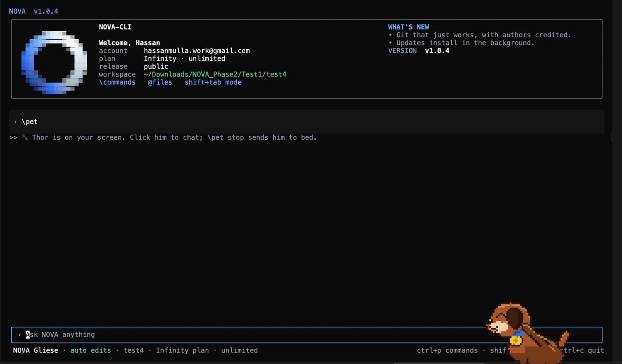The image size is (622, 364).
Task: Click the \commands hint
Action: (117, 82)
